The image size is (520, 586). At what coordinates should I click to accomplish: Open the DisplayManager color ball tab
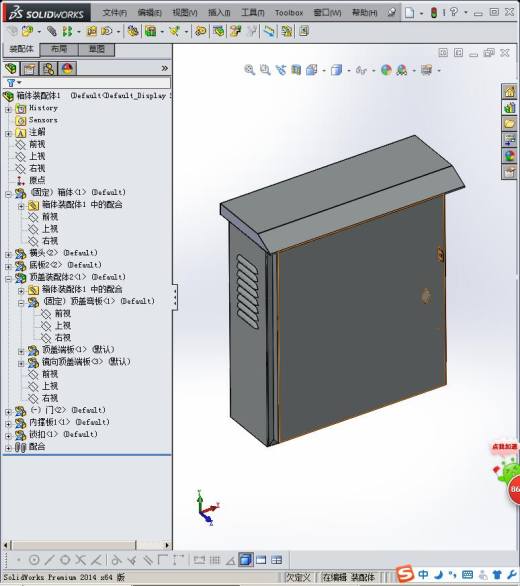pos(67,69)
